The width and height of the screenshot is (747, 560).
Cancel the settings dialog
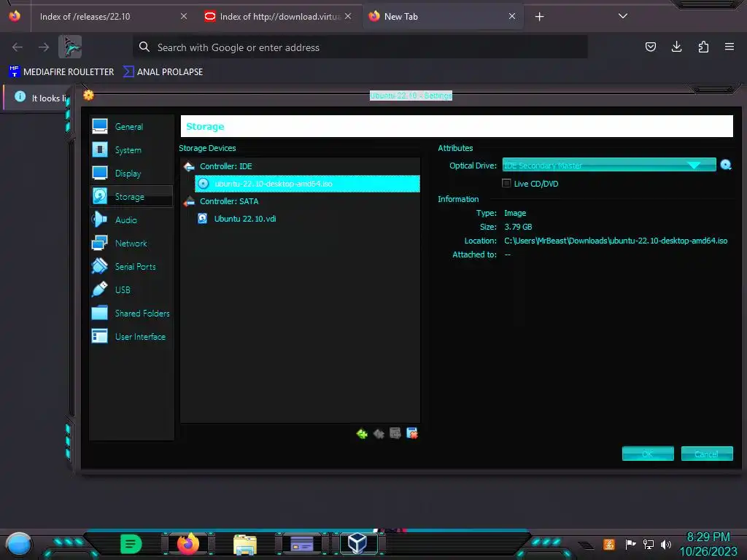[x=707, y=454]
